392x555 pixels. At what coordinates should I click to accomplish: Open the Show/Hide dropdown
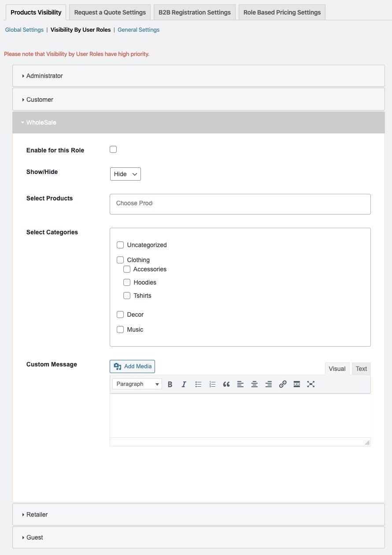pyautogui.click(x=126, y=174)
